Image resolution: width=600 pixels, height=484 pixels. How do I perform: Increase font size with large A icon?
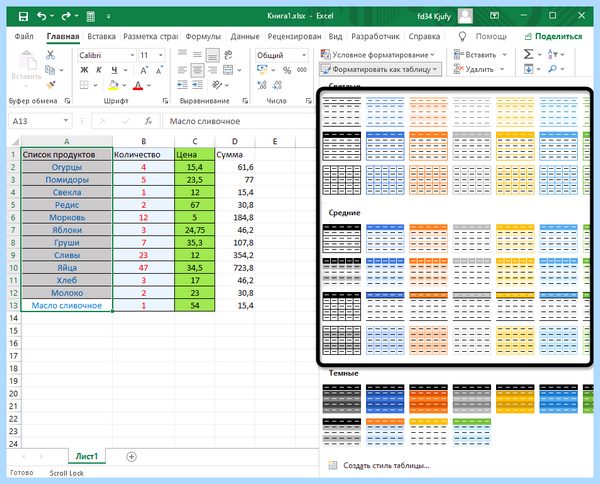[x=144, y=70]
